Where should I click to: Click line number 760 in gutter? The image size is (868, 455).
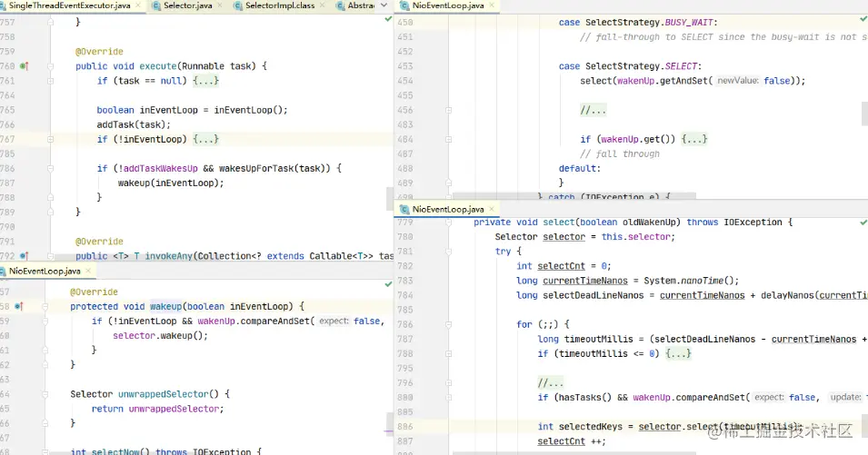click(8, 65)
